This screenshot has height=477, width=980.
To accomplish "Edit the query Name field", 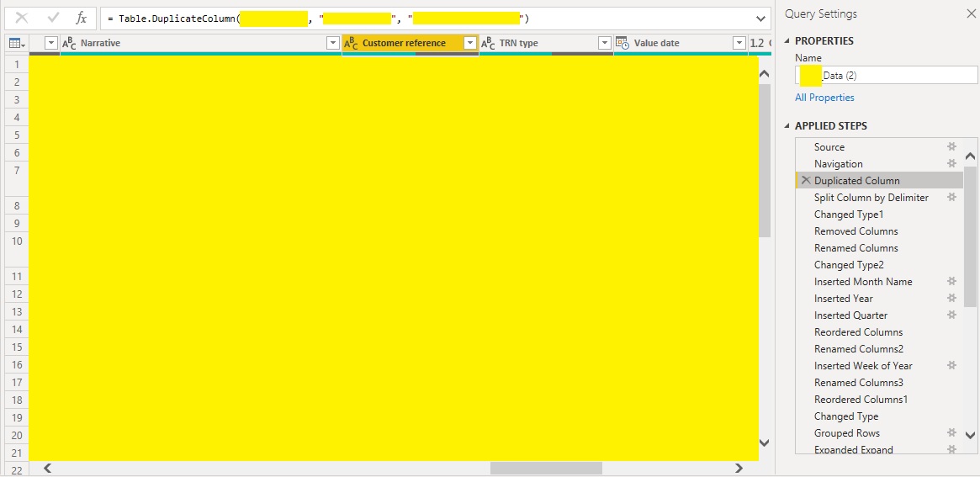I will click(x=887, y=75).
